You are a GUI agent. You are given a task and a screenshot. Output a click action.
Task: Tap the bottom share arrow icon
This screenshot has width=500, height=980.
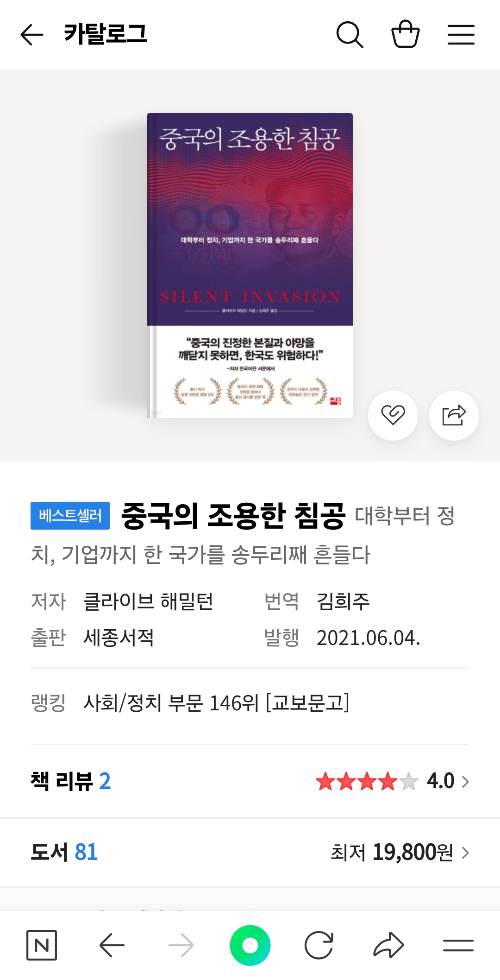pyautogui.click(x=388, y=945)
